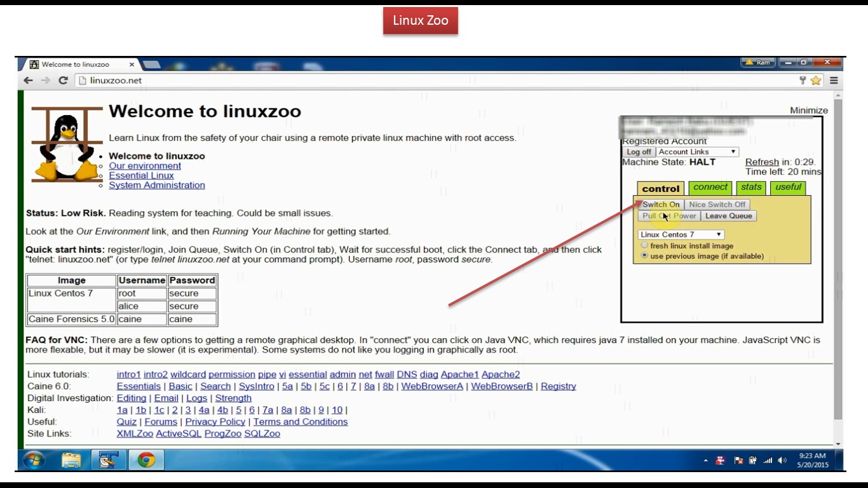Image resolution: width=868 pixels, height=488 pixels.
Task: Open the Kali 10 link
Action: [x=337, y=410]
